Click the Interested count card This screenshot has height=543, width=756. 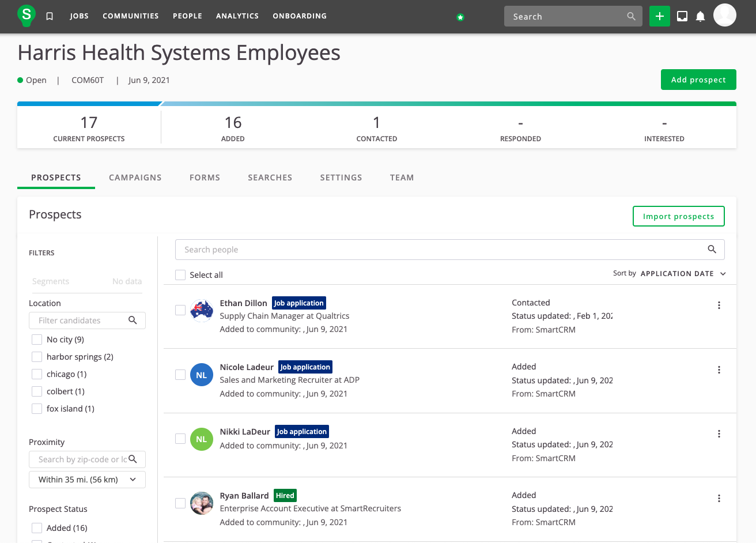tap(664, 129)
